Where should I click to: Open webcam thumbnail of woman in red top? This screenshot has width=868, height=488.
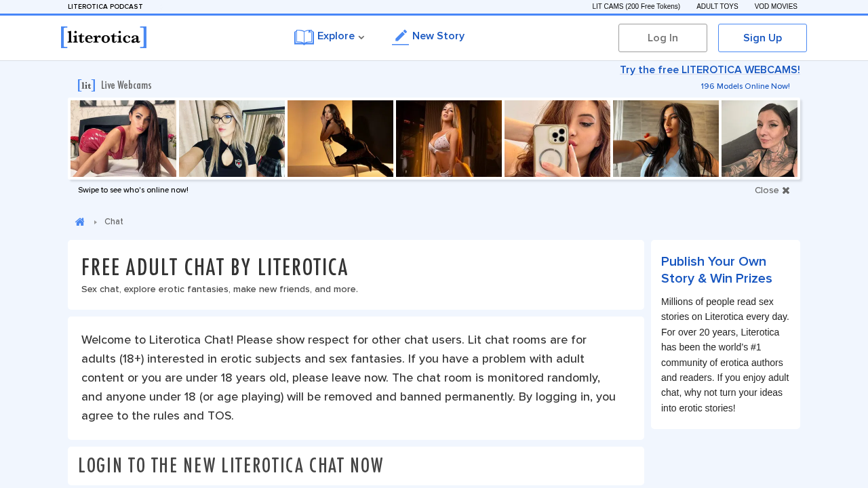click(123, 139)
